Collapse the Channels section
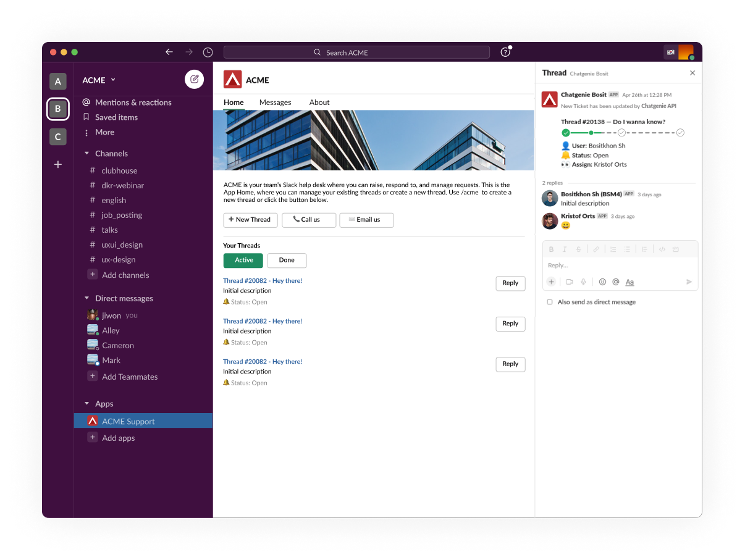The width and height of the screenshot is (745, 560). [86, 154]
